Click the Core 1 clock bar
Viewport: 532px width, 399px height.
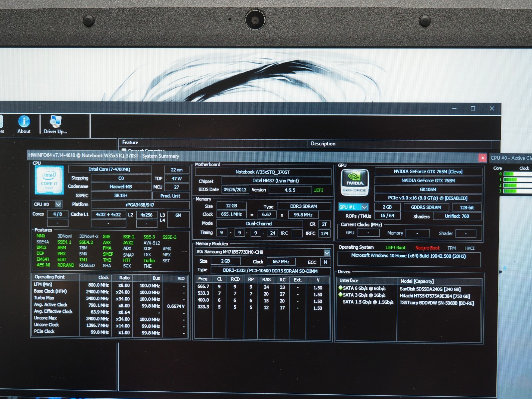[x=517, y=180]
